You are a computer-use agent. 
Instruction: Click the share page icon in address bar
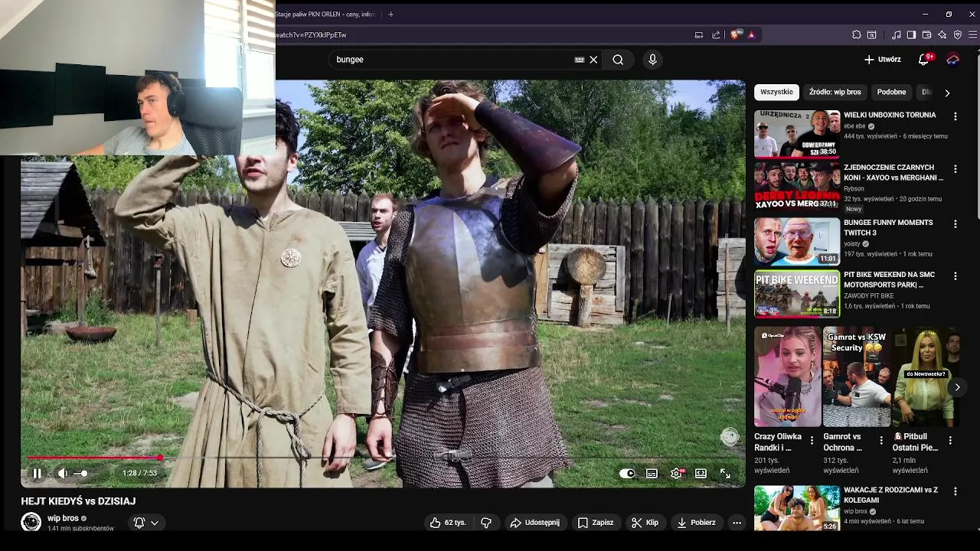tap(716, 34)
